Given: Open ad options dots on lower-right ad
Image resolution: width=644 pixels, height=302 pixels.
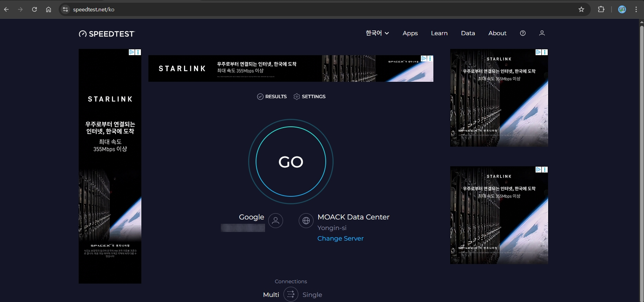Looking at the screenshot, I should click(545, 169).
